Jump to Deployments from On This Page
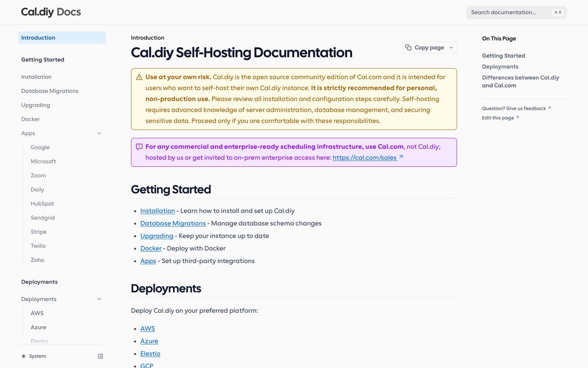 coord(500,67)
